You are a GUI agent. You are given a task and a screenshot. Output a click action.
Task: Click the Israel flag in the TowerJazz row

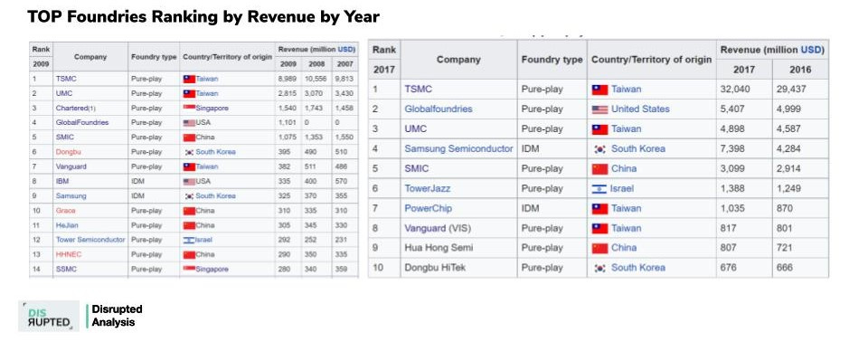tap(599, 189)
